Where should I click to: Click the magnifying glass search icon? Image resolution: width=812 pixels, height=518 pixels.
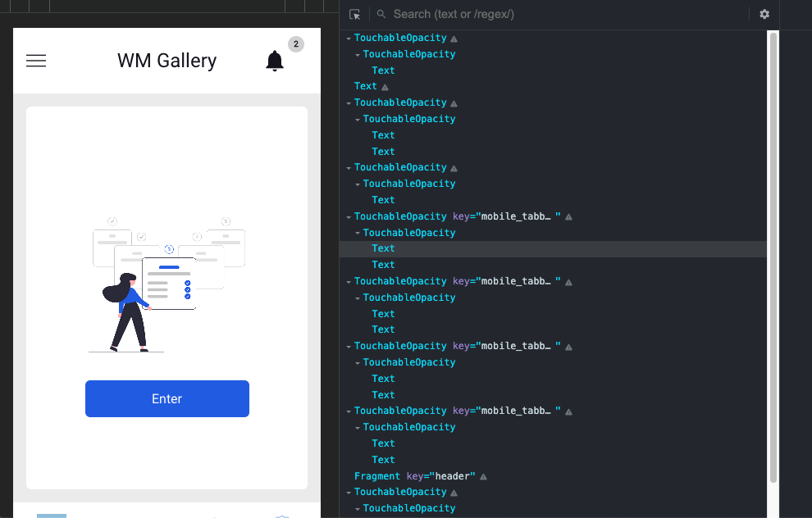(381, 14)
